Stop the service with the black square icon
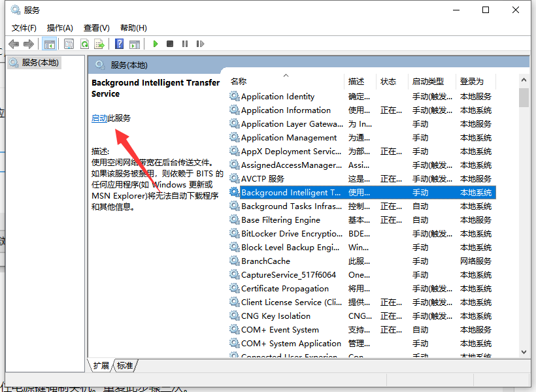Screen dimensions: 536x392 pyautogui.click(x=169, y=44)
